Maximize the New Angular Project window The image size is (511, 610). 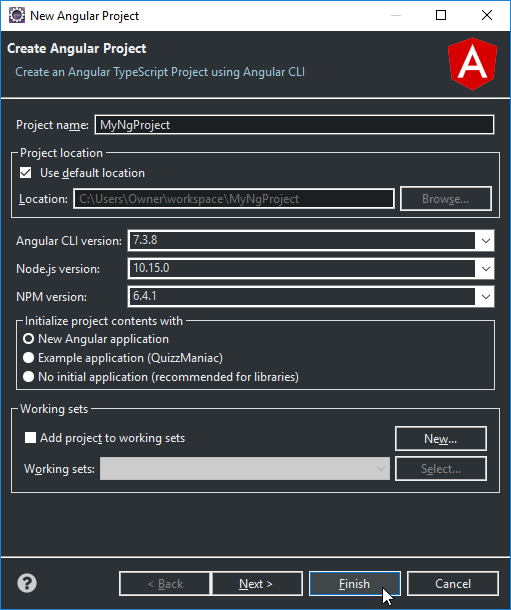441,16
